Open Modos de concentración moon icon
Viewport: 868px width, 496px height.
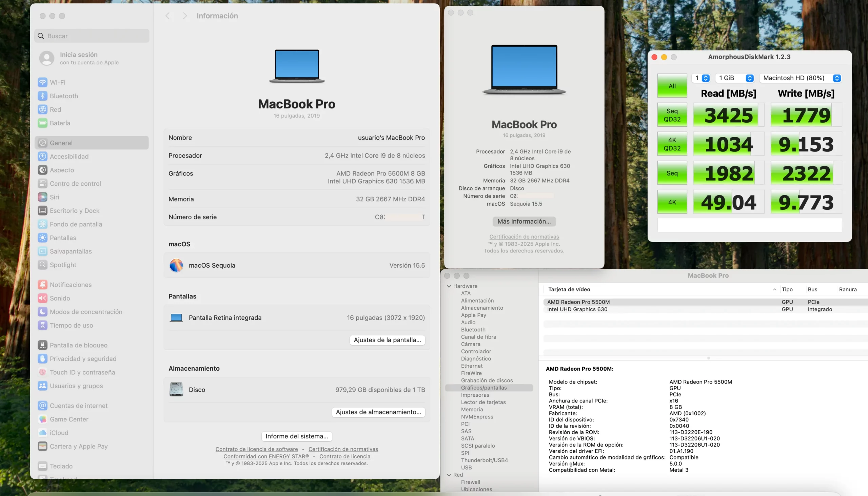tap(42, 312)
